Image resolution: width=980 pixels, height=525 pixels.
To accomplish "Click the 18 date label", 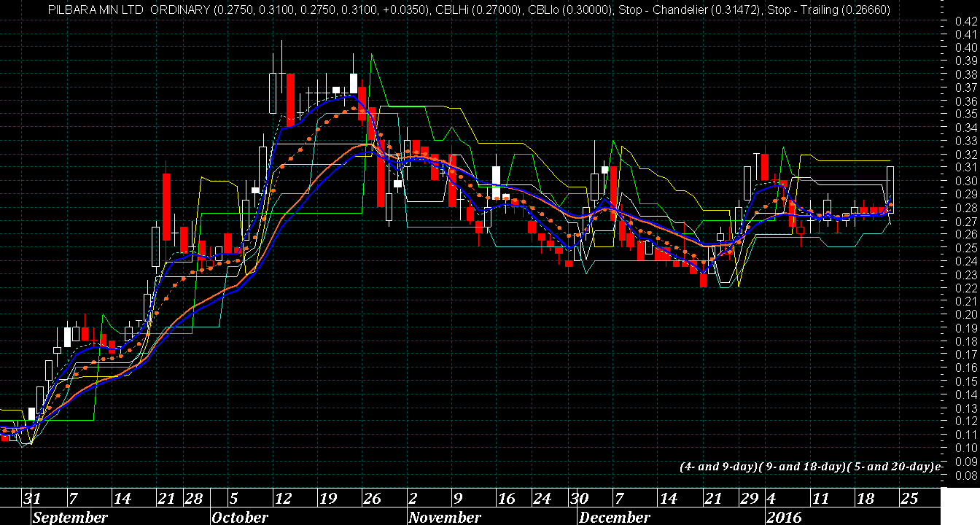I will pos(865,499).
